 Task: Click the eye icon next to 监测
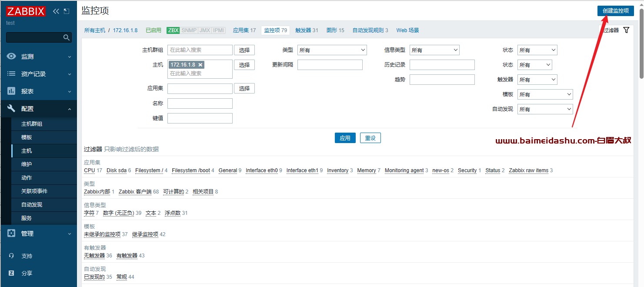coord(11,56)
